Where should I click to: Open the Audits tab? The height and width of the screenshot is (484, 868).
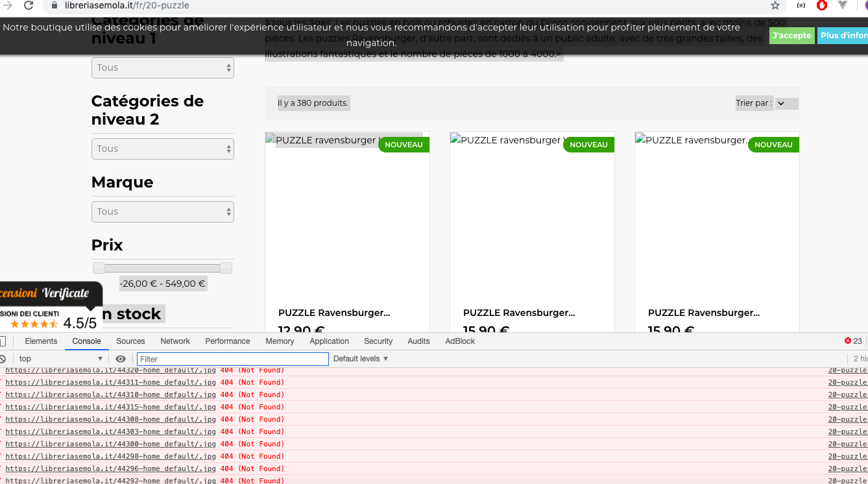[x=418, y=341]
